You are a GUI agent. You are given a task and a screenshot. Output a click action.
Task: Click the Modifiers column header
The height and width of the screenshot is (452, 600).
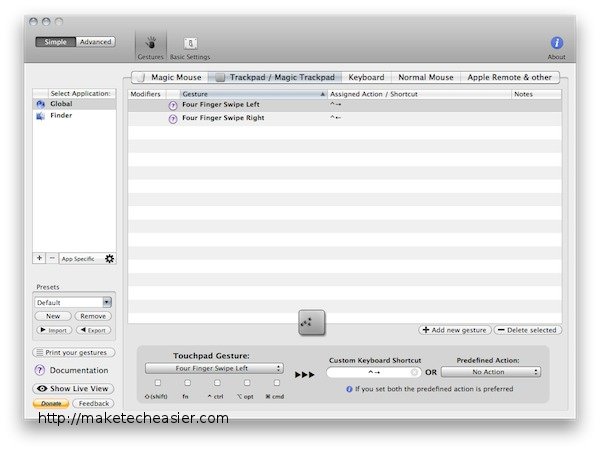pyautogui.click(x=145, y=94)
